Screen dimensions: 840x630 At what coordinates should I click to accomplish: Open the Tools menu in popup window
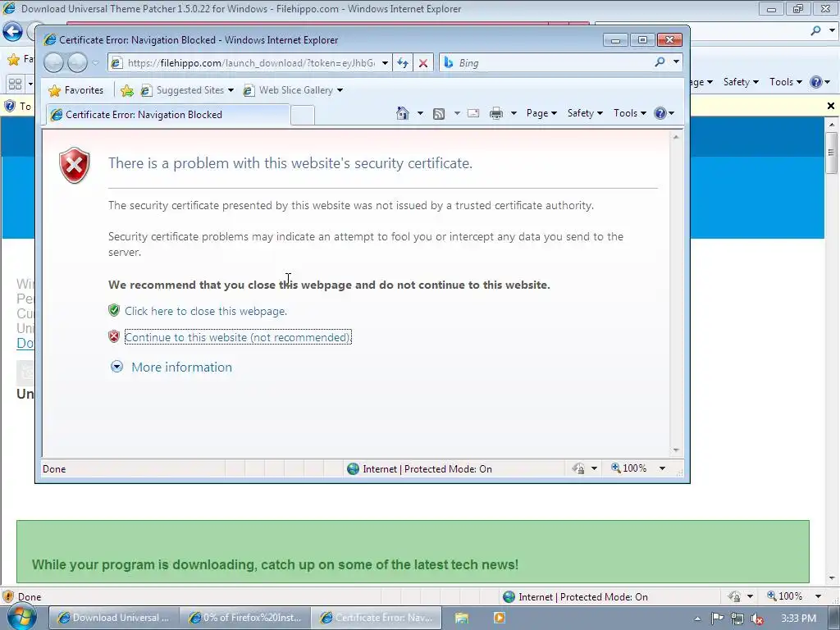[629, 113]
